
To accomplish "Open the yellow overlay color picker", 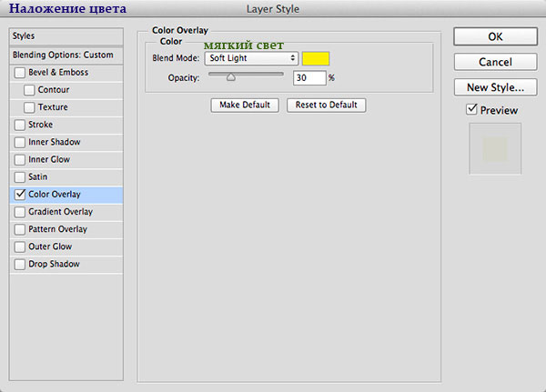I will coord(316,58).
